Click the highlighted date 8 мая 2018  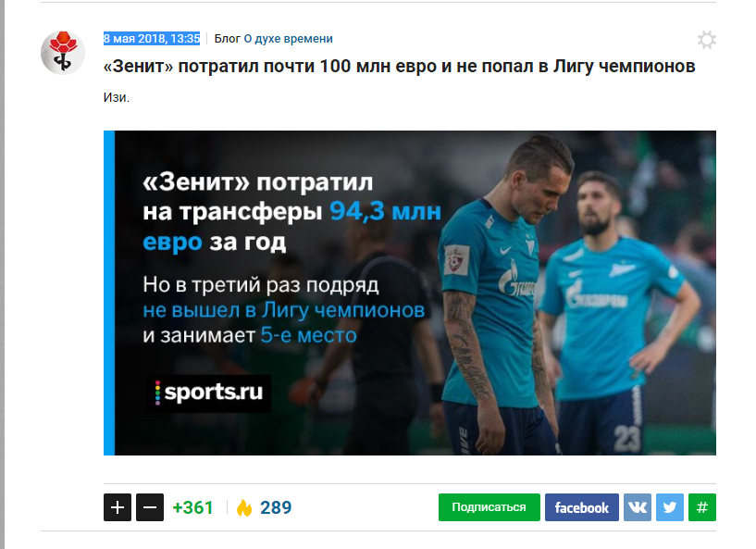152,39
